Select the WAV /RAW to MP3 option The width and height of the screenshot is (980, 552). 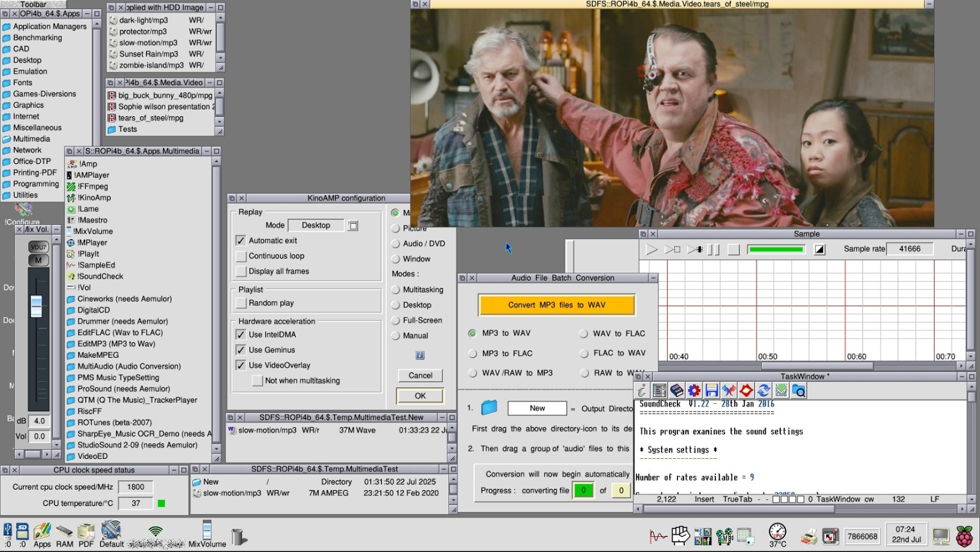[472, 373]
